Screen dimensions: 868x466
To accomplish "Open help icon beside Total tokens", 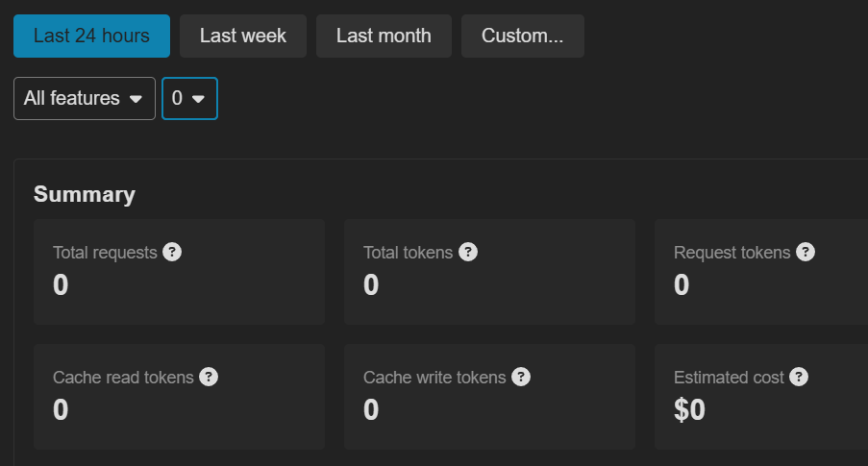I will pyautogui.click(x=468, y=252).
